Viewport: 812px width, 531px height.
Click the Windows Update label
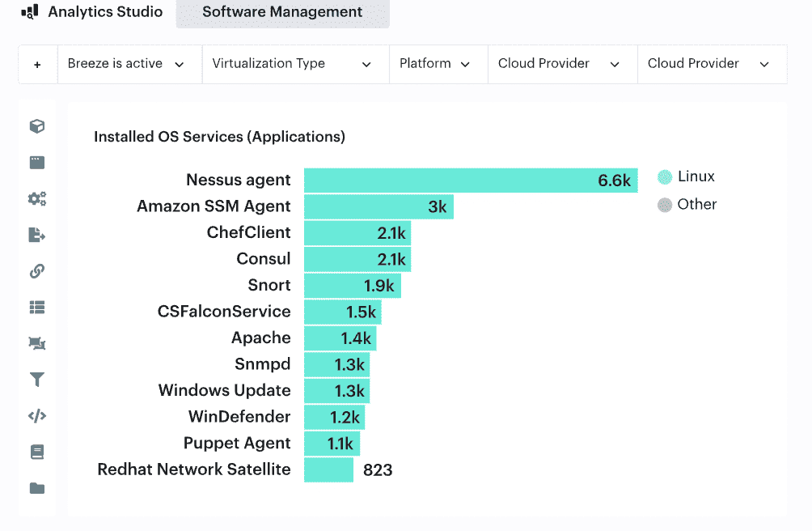[225, 390]
